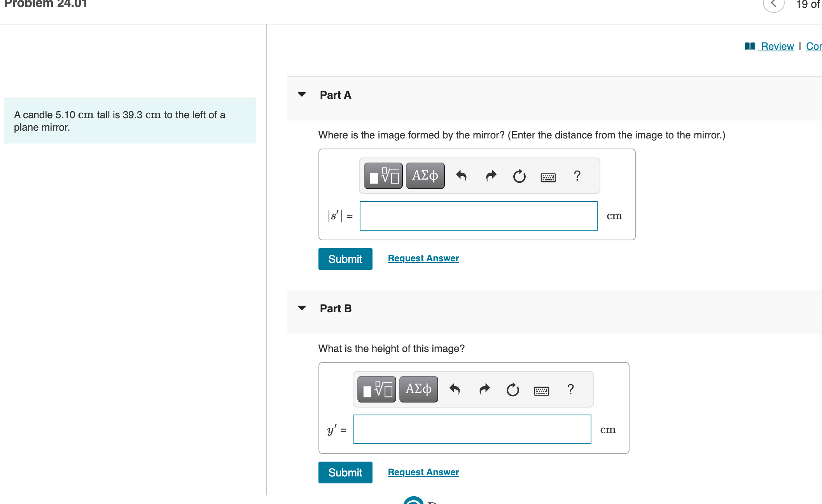Open math templates in Part A toolbar

click(x=383, y=176)
